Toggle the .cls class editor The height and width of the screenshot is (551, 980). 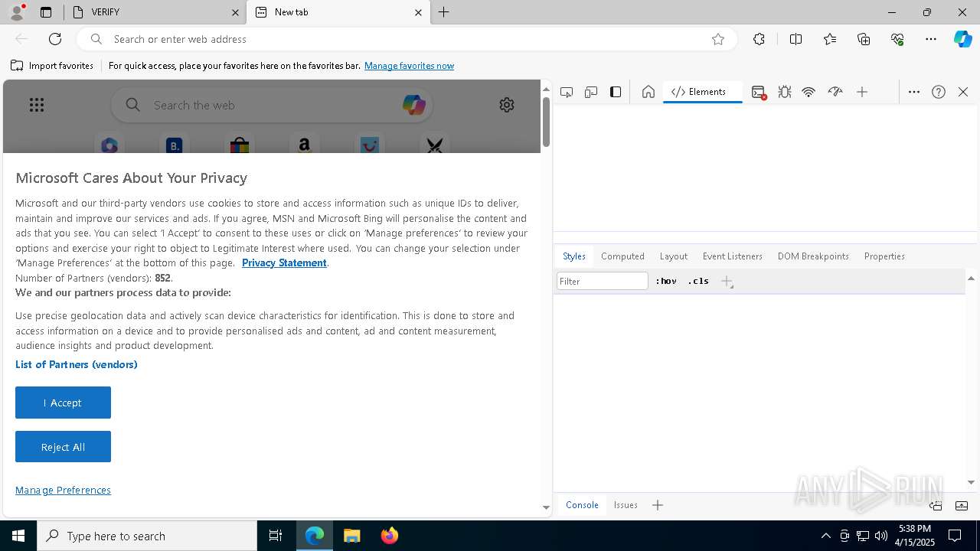[x=698, y=281]
